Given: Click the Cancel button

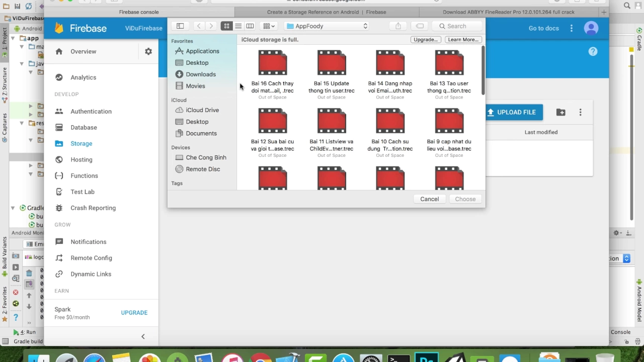Looking at the screenshot, I should point(430,199).
